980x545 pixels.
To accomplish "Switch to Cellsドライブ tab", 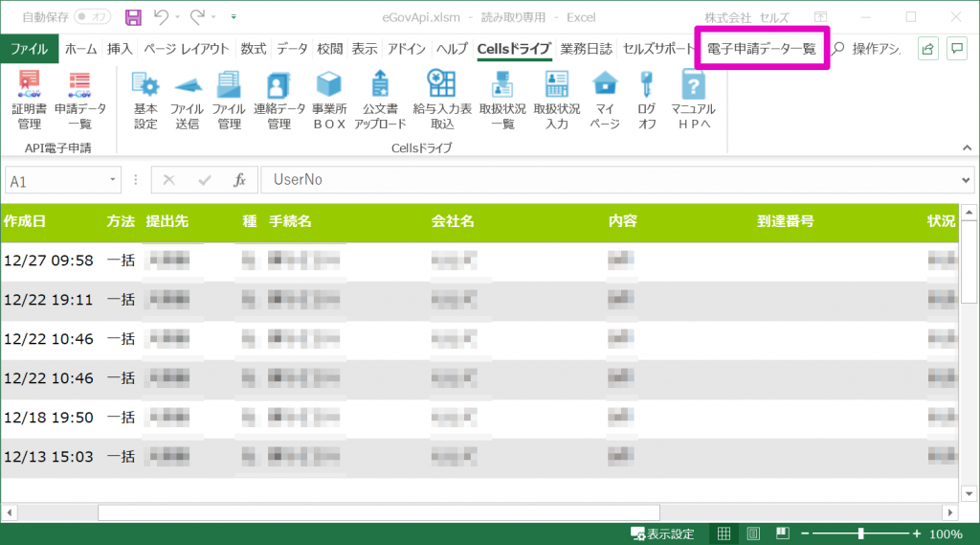I will (x=514, y=49).
